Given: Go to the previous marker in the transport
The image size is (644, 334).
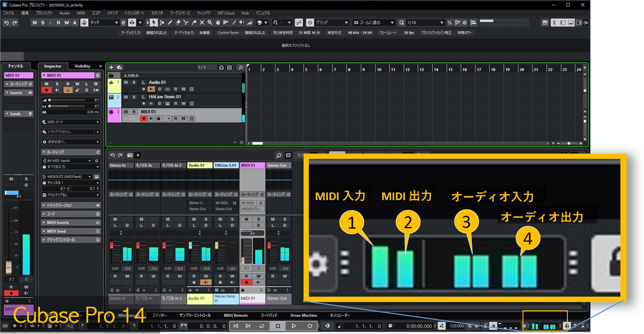Looking at the screenshot, I should coord(235,326).
